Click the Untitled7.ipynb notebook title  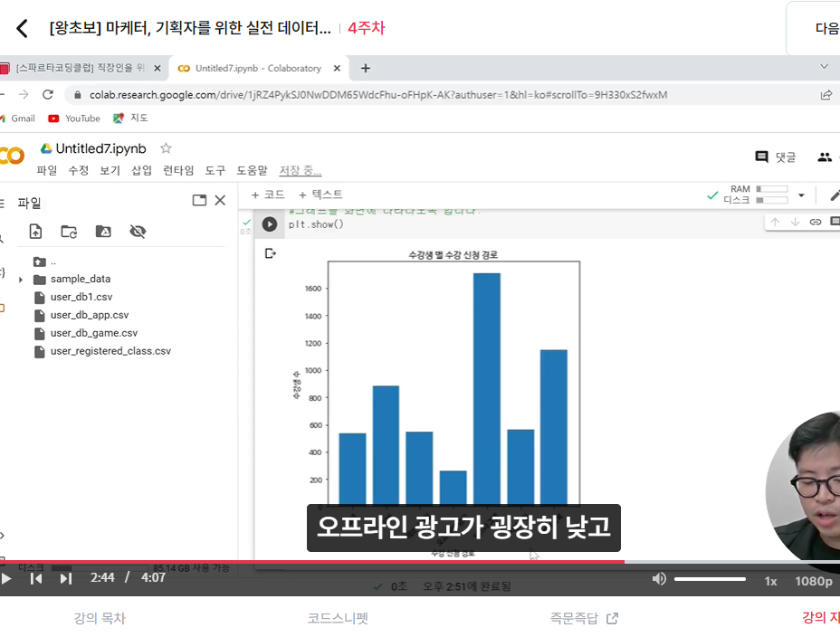pos(100,148)
